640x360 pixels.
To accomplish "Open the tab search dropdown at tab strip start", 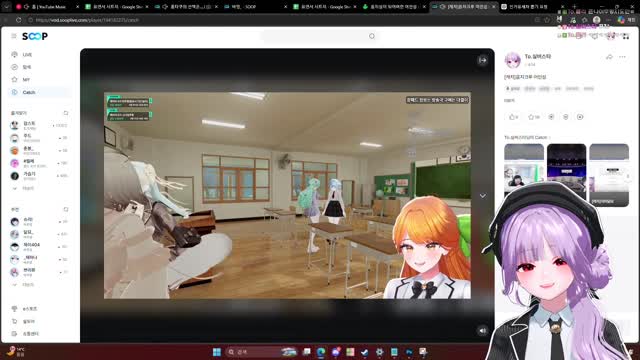I will 7,7.
